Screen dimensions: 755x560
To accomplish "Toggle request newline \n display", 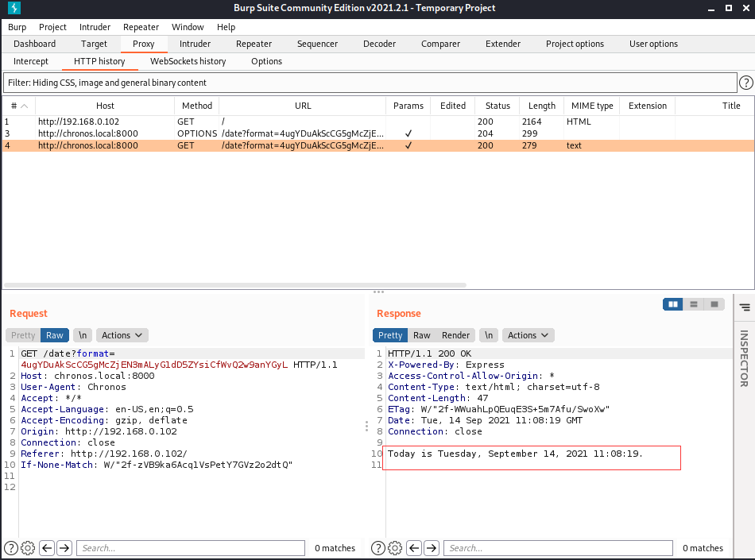I will pyautogui.click(x=83, y=335).
